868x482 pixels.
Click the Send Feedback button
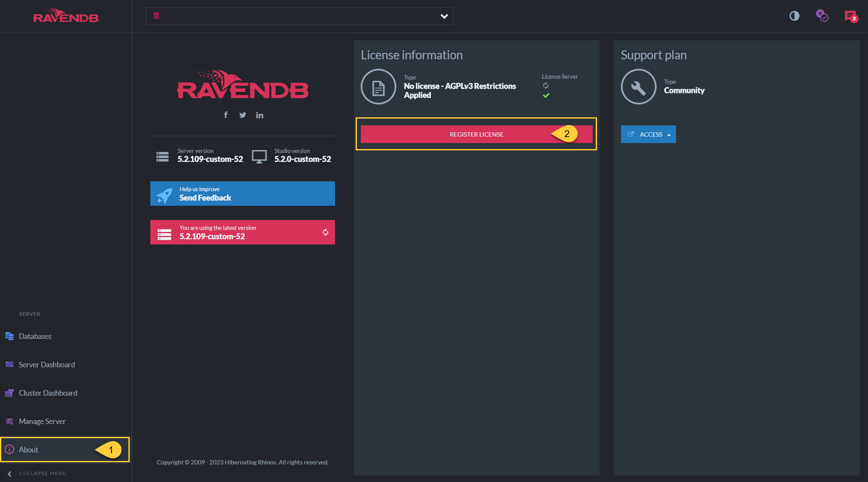pos(243,193)
